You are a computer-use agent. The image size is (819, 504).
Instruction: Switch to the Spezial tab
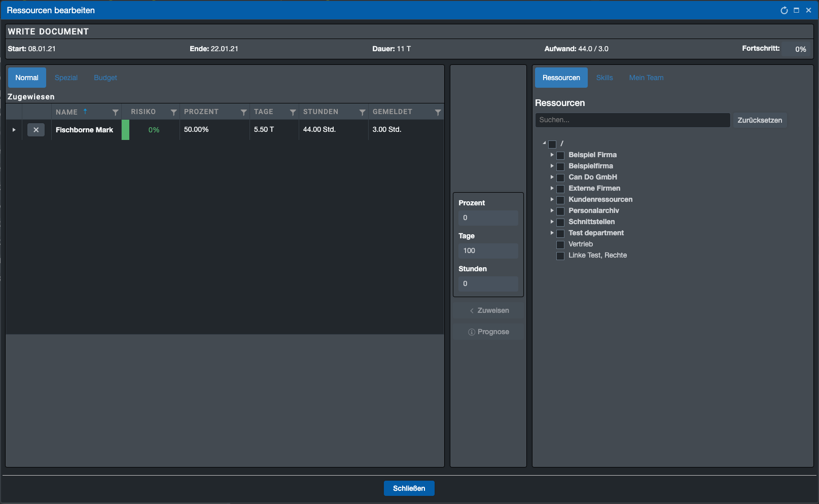pos(66,78)
